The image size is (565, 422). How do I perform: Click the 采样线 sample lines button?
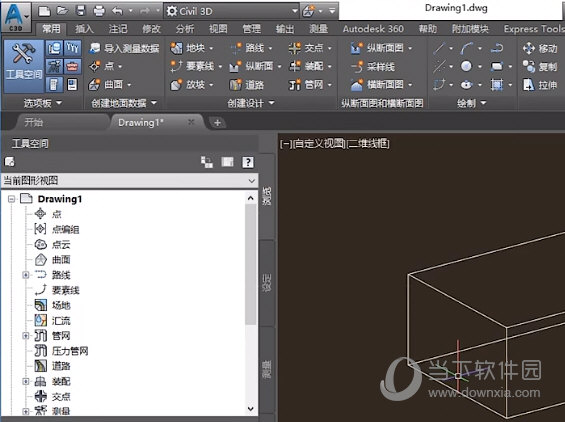click(373, 66)
